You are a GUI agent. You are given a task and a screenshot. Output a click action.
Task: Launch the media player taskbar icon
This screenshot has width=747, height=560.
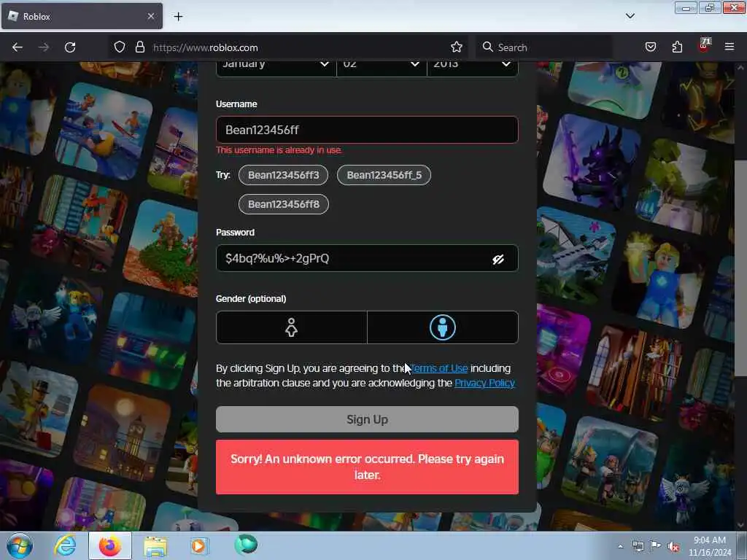coord(198,545)
